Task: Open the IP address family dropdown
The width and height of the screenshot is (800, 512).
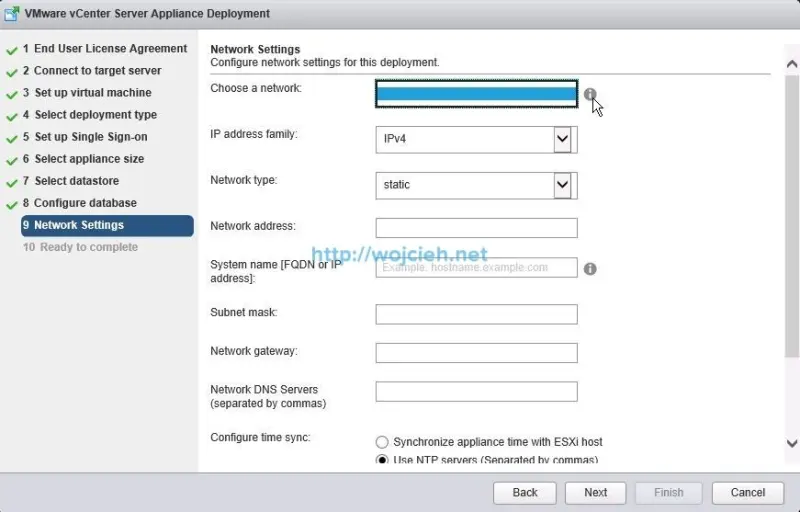Action: pos(477,139)
